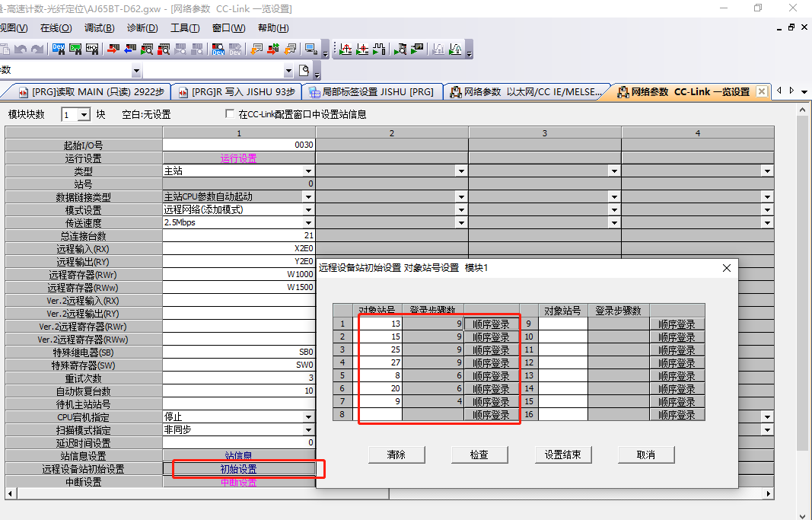Click the PC monitor icon in toolbar
812x520 pixels.
click(x=310, y=49)
